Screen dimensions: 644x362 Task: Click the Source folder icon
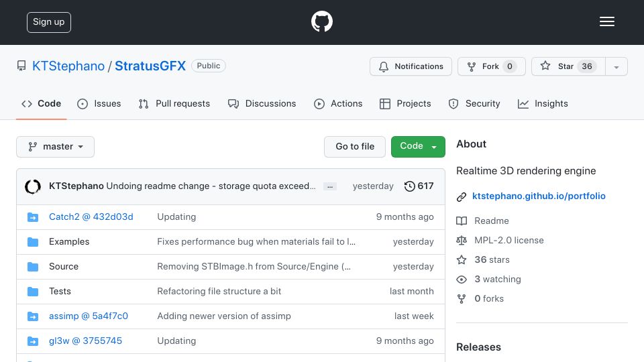pyautogui.click(x=33, y=267)
